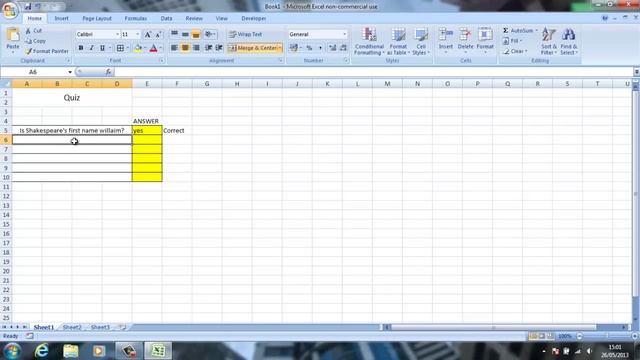This screenshot has height=360, width=640.
Task: Toggle Italic formatting
Action: pos(91,48)
